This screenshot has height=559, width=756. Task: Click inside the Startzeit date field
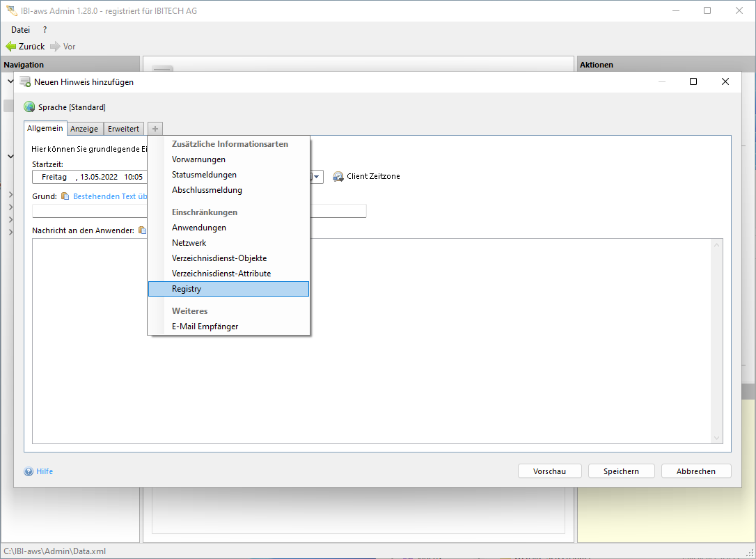tap(90, 177)
